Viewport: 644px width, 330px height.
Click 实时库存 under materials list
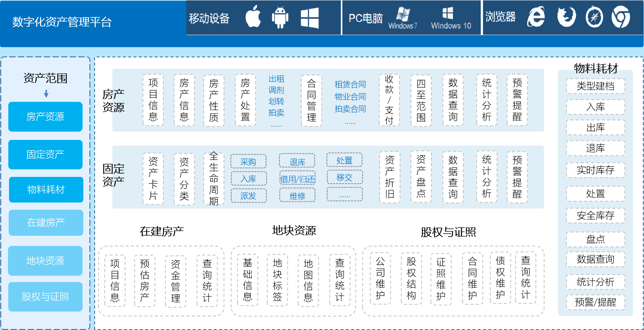tap(595, 170)
